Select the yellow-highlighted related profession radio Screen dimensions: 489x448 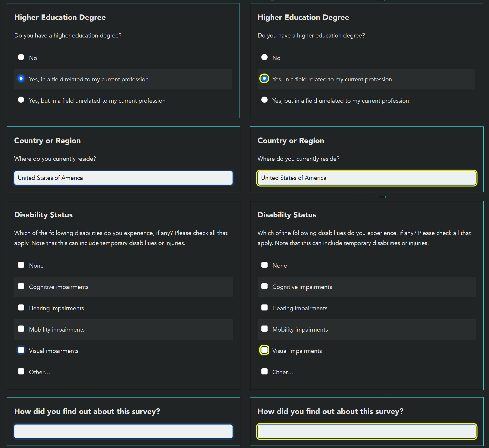click(264, 79)
